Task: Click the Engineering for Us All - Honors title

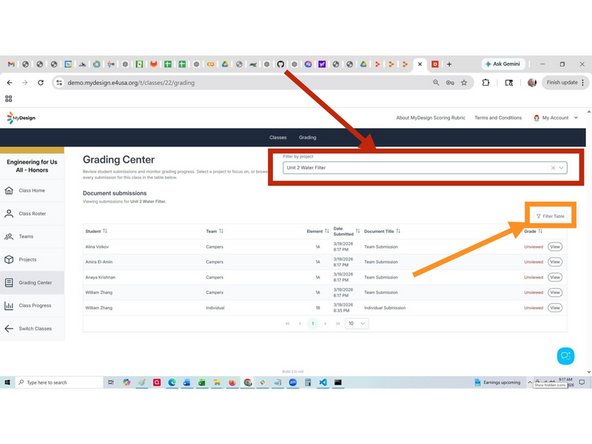Action: click(32, 166)
